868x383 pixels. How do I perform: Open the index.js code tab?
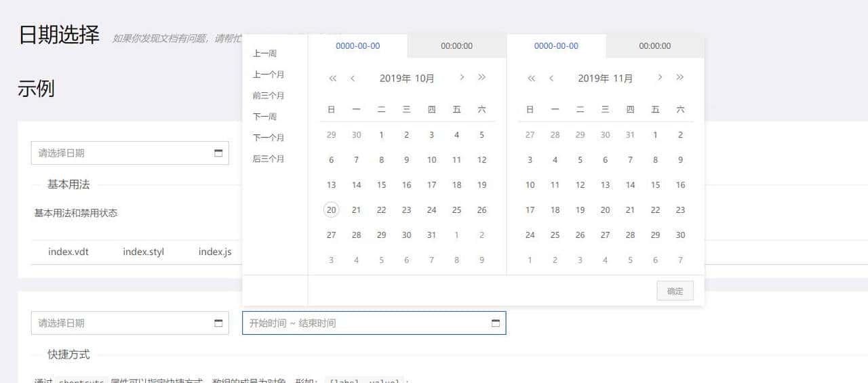pyautogui.click(x=215, y=251)
